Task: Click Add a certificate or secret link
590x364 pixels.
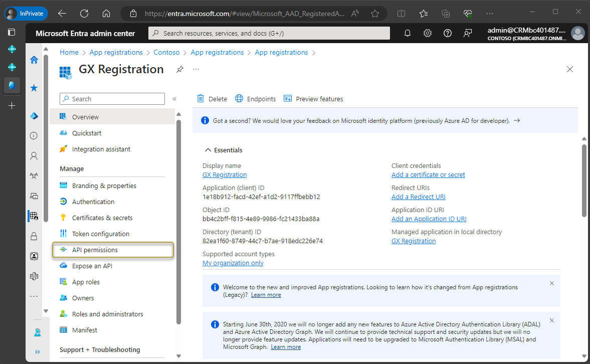Action: [x=428, y=175]
